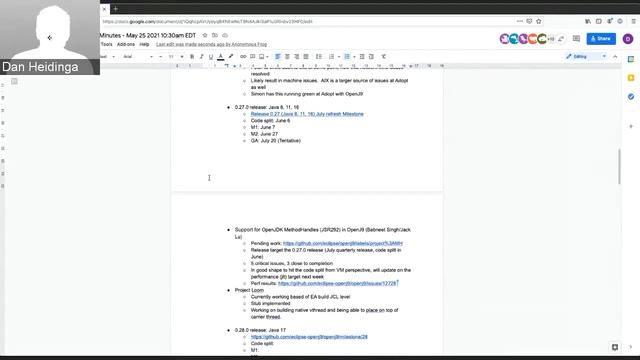This screenshot has width=640, height=360.
Task: Click the document vertical scrollbar
Action: (619, 167)
